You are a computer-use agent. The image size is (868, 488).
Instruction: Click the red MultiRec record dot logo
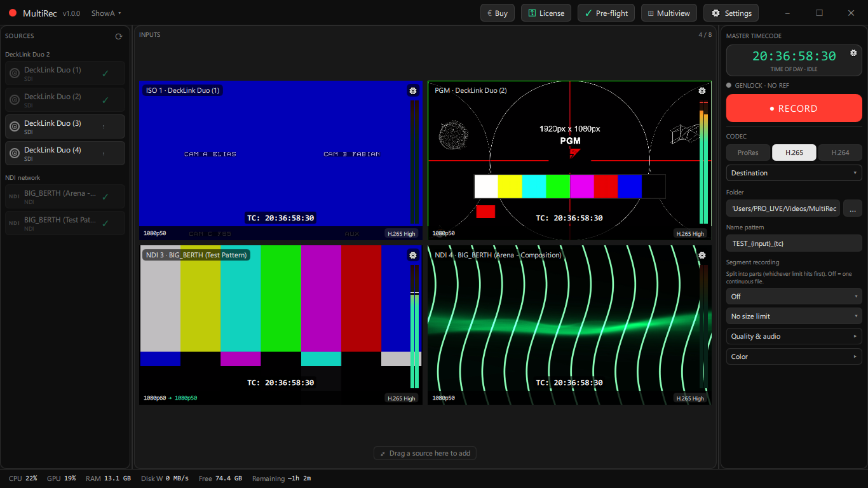tap(13, 13)
